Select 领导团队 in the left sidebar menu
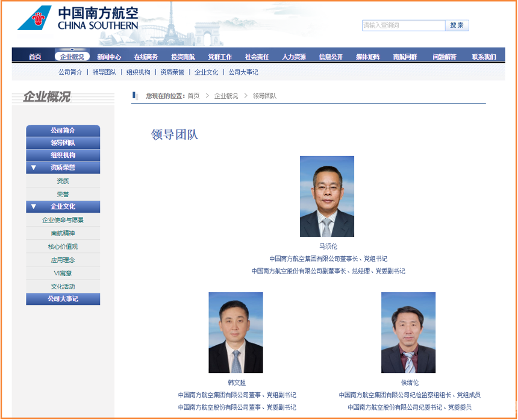The height and width of the screenshot is (420, 518). click(x=63, y=143)
